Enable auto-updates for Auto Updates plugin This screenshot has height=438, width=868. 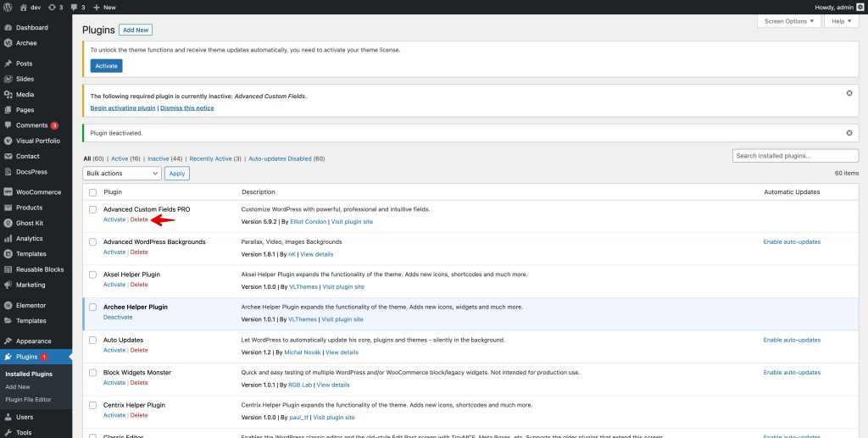(x=792, y=340)
